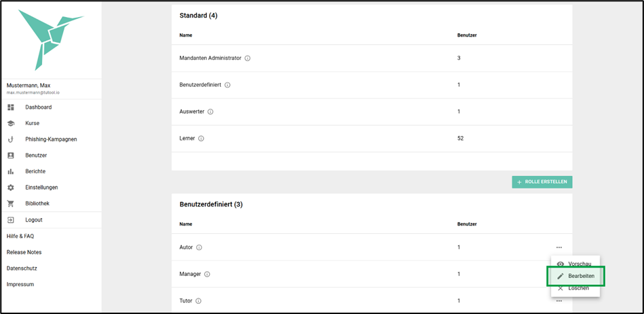Select Bearbeiten in the context menu
This screenshot has height=314, width=644.
pos(575,276)
